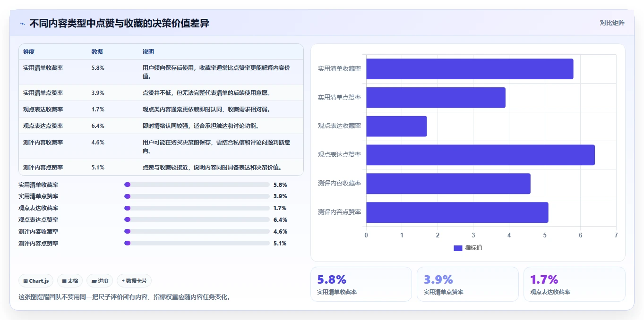This screenshot has width=644, height=320.
Task: Open the 3.9% 实用清单点赞率 data card
Action: click(x=468, y=284)
